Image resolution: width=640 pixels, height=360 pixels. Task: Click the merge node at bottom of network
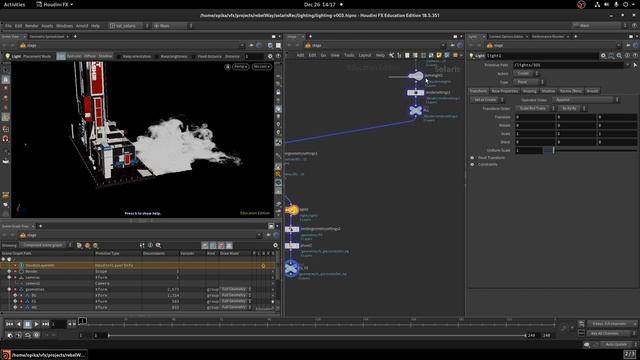click(x=291, y=269)
